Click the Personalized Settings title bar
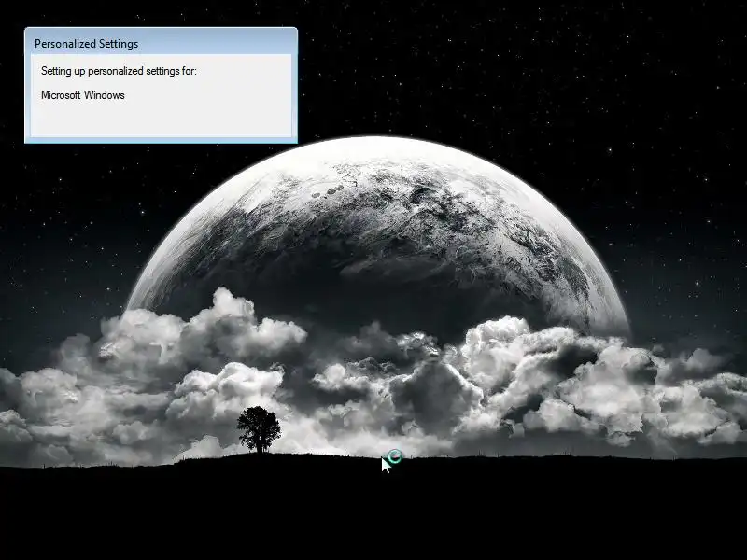Screen dimensions: 747x560 (161, 43)
